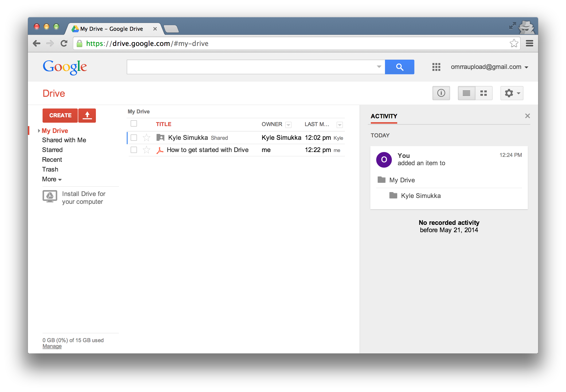Star the Kyle Simukka folder
Image resolution: width=566 pixels, height=392 pixels.
tap(147, 138)
